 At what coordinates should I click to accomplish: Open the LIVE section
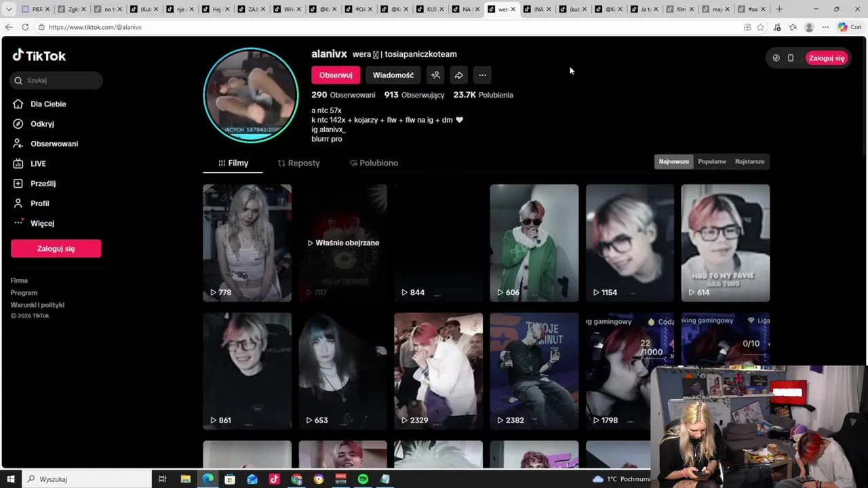29,163
